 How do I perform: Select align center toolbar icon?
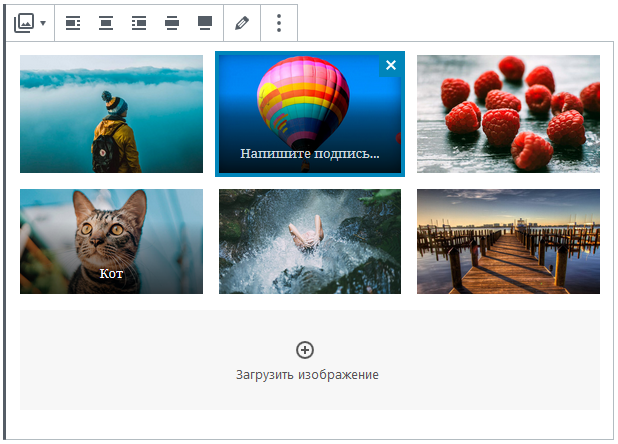(106, 23)
